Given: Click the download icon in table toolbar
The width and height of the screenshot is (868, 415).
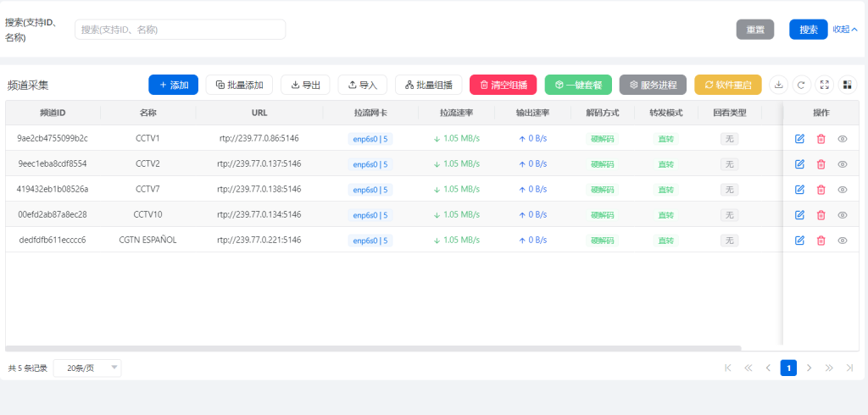Looking at the screenshot, I should click(x=778, y=85).
